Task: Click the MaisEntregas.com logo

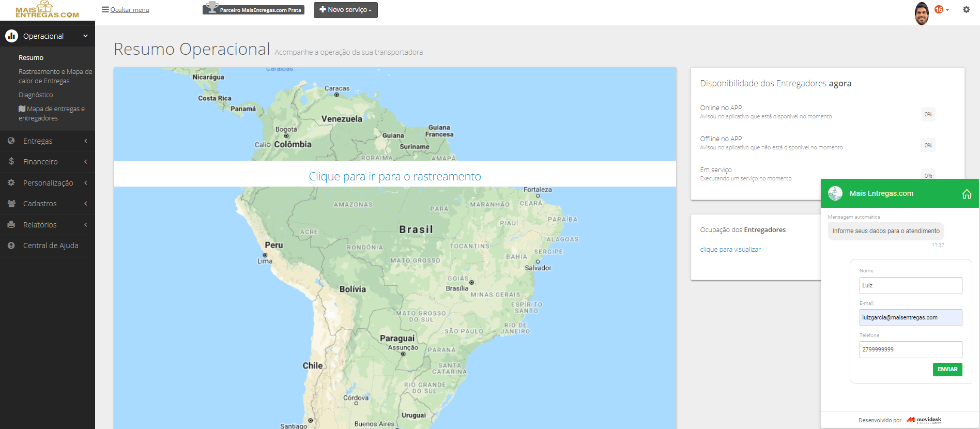Action: click(47, 10)
